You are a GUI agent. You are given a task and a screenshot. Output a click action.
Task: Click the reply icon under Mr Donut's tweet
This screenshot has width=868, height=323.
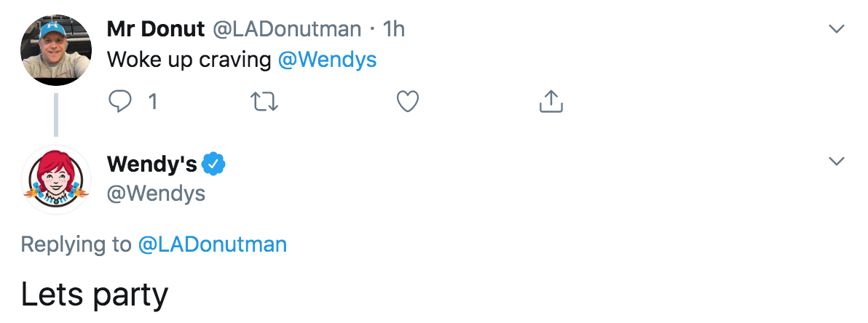click(119, 102)
